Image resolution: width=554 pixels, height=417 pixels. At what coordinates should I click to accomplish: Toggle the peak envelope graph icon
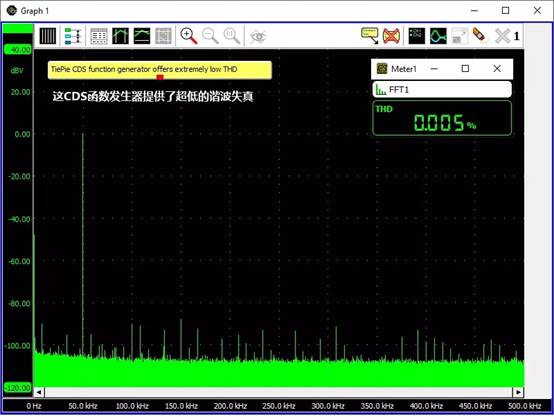tap(120, 36)
